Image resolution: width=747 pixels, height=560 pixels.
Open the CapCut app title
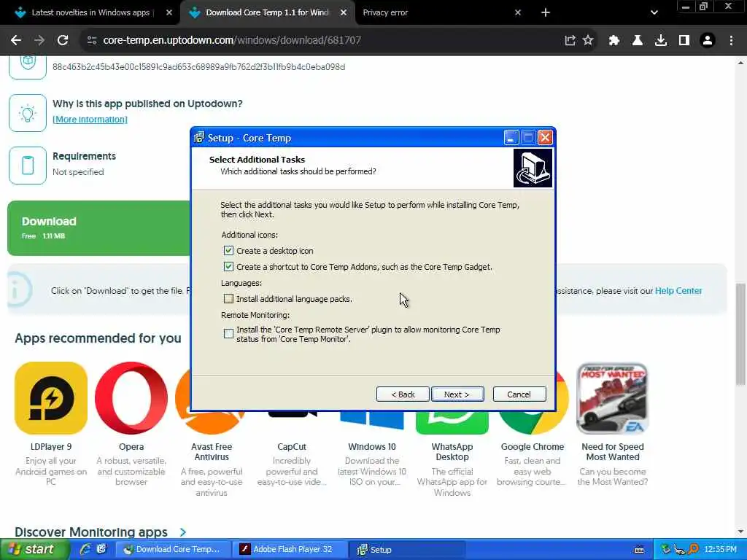(292, 447)
